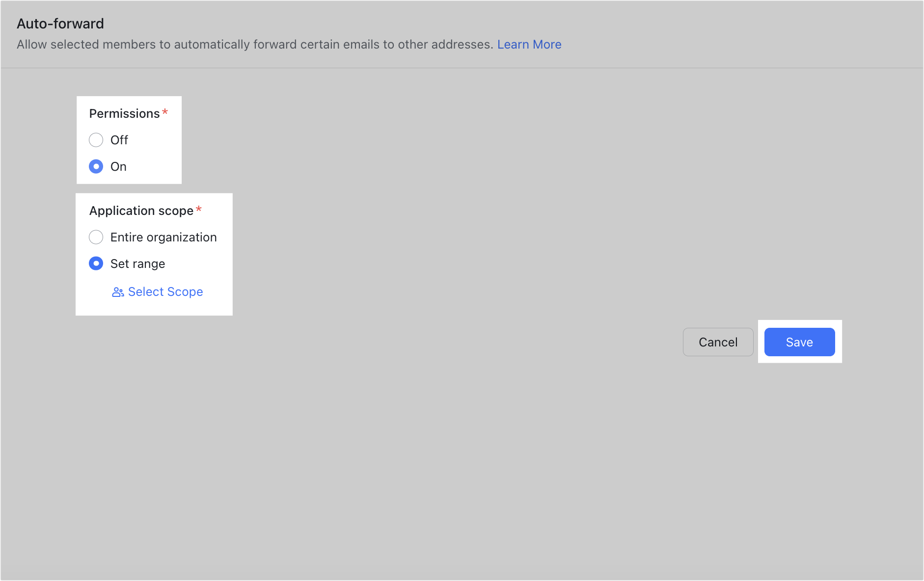Click the On radio option label
Image resolution: width=924 pixels, height=581 pixels.
pyautogui.click(x=119, y=166)
